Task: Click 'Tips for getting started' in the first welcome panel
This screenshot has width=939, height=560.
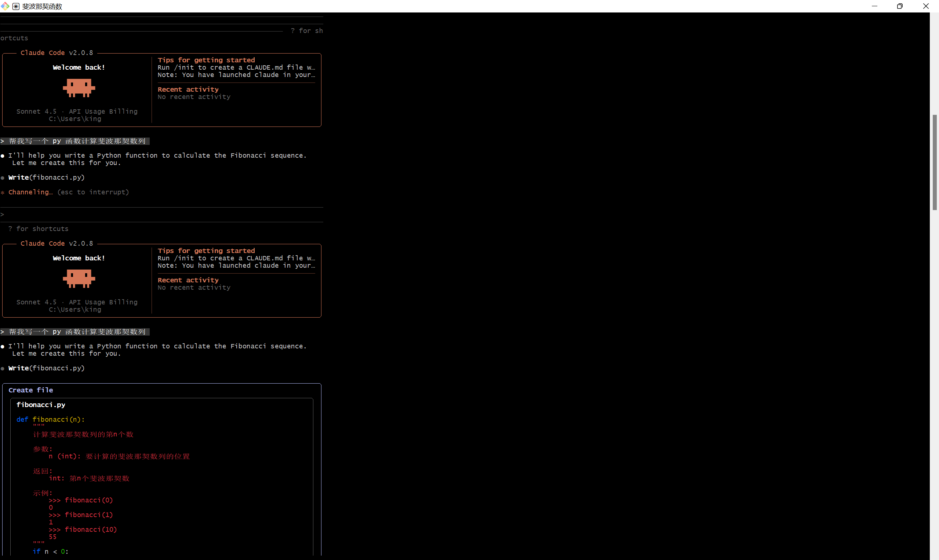Action: (206, 60)
